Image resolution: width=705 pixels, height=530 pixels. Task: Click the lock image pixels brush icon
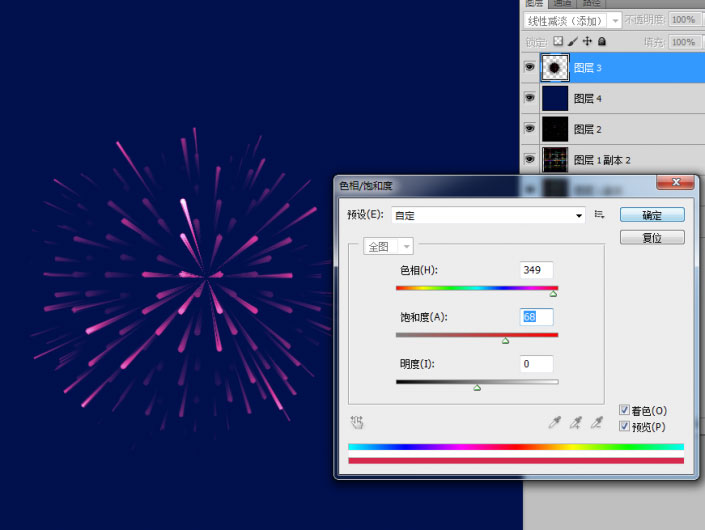[x=572, y=42]
